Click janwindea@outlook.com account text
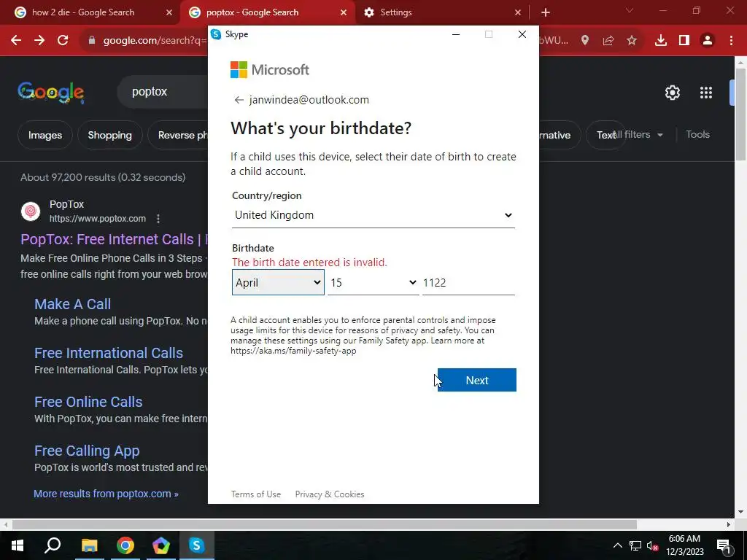 309,100
